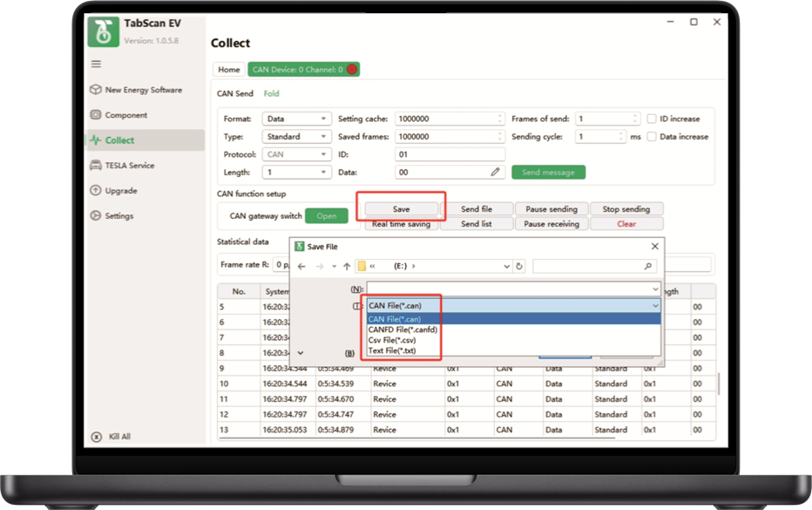This screenshot has height=510, width=812.
Task: Collapse the folder browser chevron in Save File
Action: click(301, 353)
